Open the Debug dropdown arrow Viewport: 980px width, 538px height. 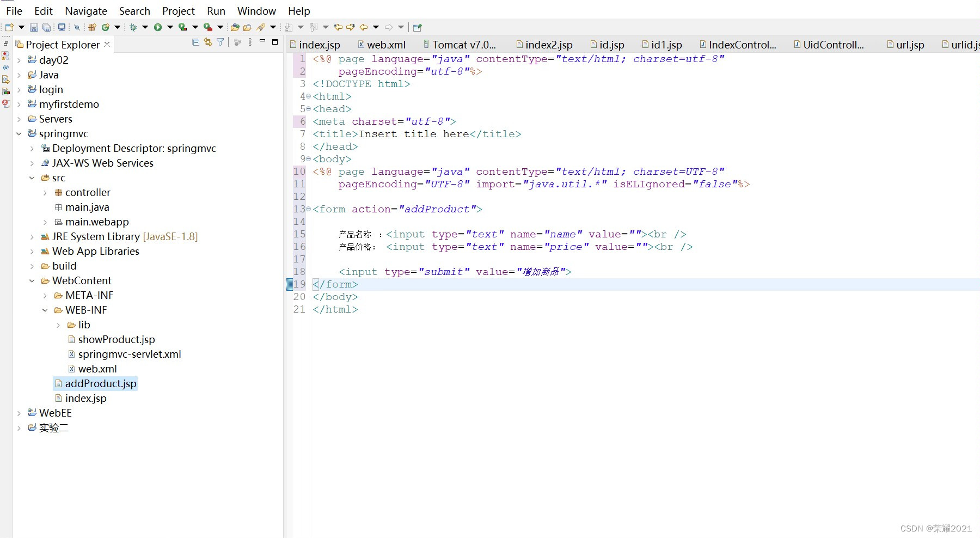point(145,27)
